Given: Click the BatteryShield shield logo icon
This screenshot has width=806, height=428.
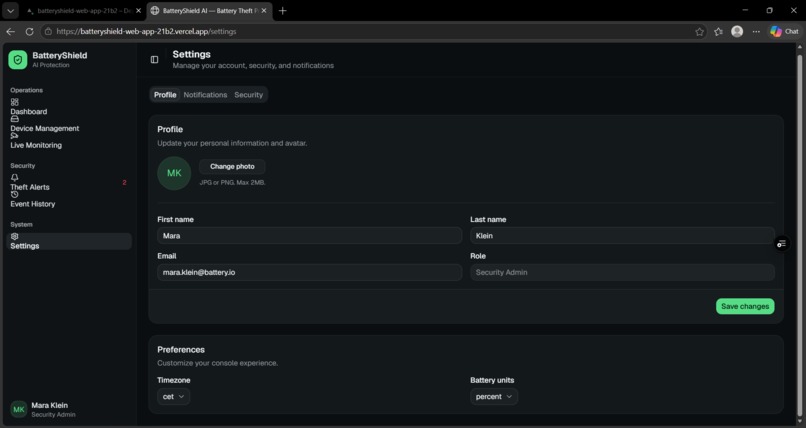Looking at the screenshot, I should tap(17, 60).
